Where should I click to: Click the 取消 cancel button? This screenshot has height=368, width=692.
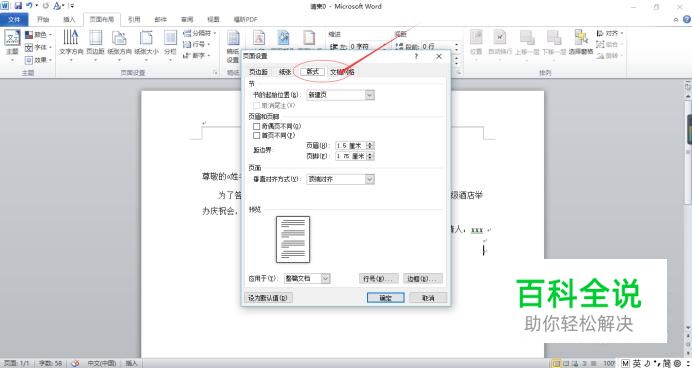tap(428, 298)
